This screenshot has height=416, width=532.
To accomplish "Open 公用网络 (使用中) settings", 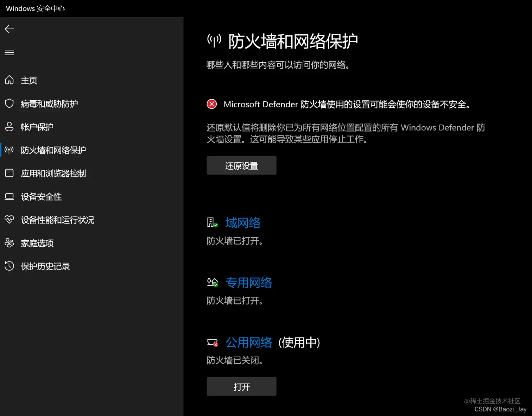I will 249,342.
